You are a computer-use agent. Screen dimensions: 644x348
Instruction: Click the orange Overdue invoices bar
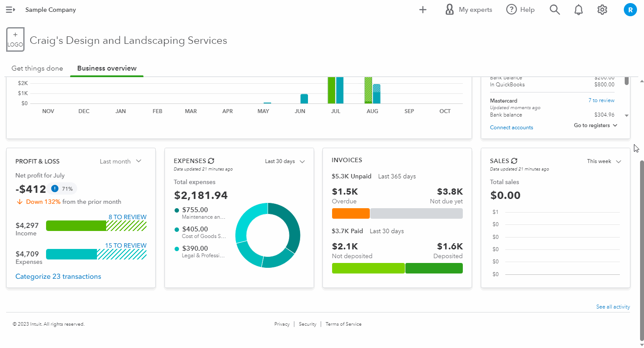click(x=351, y=213)
